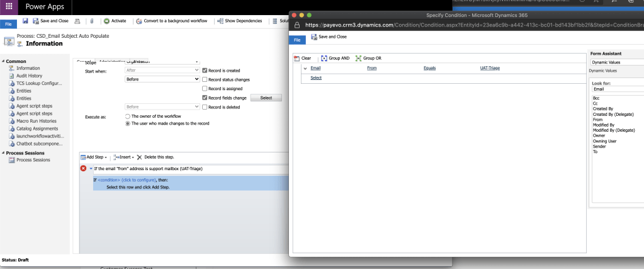Screen dimensions: 644x269
Task: Click the Delete this step X icon
Action: [x=140, y=157]
